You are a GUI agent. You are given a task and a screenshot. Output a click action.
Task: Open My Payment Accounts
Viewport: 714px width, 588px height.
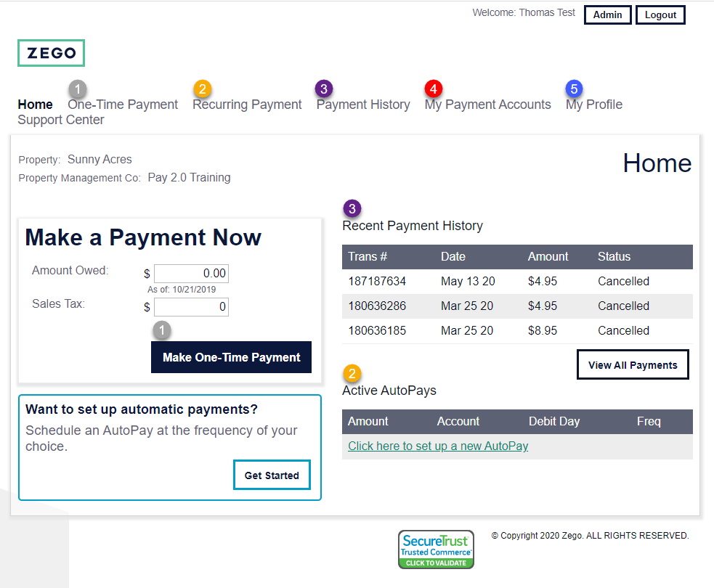pyautogui.click(x=487, y=105)
